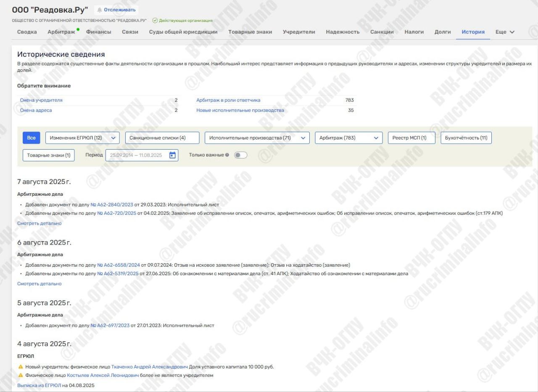
Task: Open the calendar icon in the period field
Action: click(172, 155)
